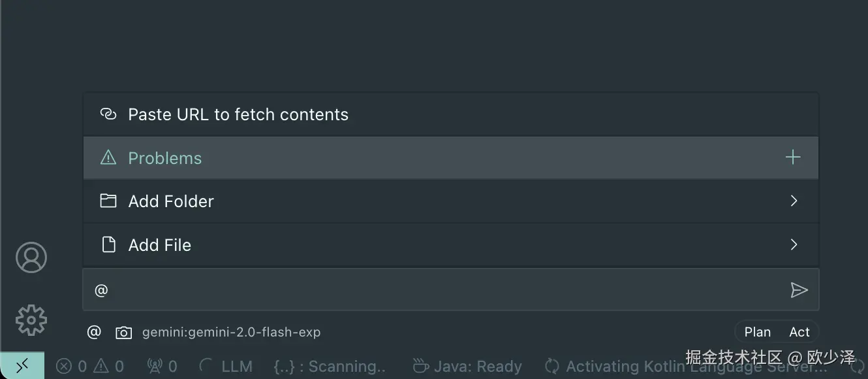Open the Accounts profile icon
The width and height of the screenshot is (868, 379).
click(31, 257)
